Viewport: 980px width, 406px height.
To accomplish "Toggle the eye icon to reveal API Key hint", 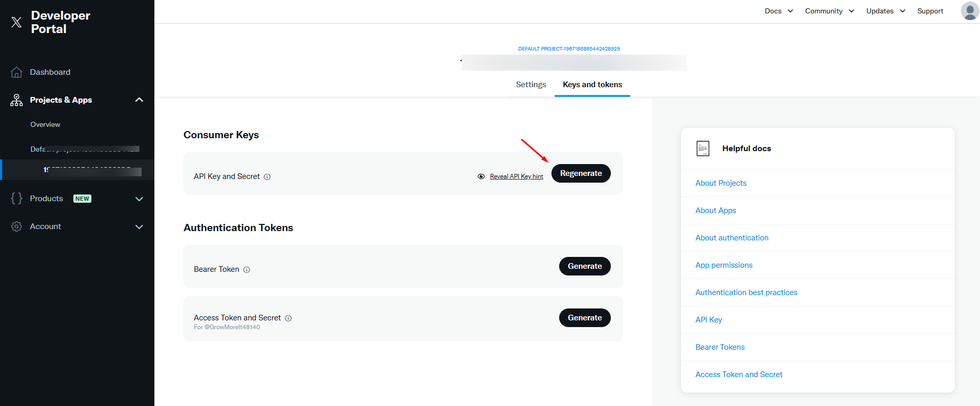I will (x=481, y=176).
